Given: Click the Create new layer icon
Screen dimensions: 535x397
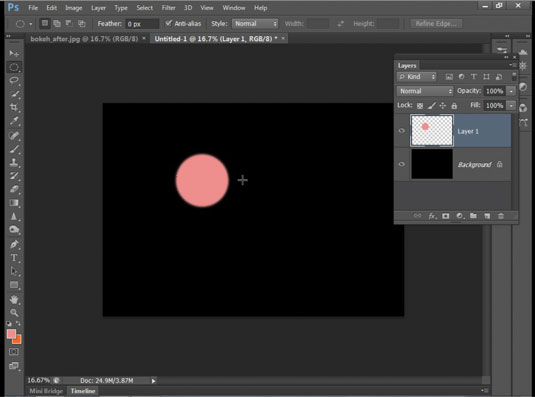Looking at the screenshot, I should click(487, 216).
